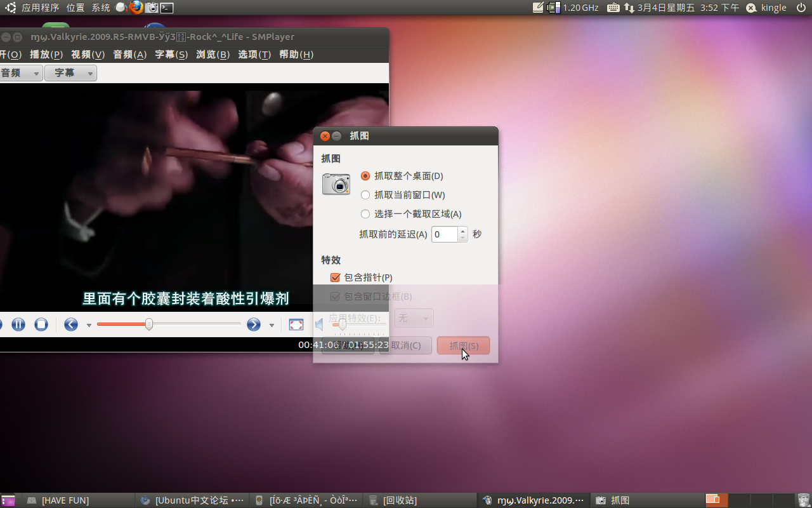The image size is (812, 508).
Task: Open the 选项(T) menu
Action: 254,55
